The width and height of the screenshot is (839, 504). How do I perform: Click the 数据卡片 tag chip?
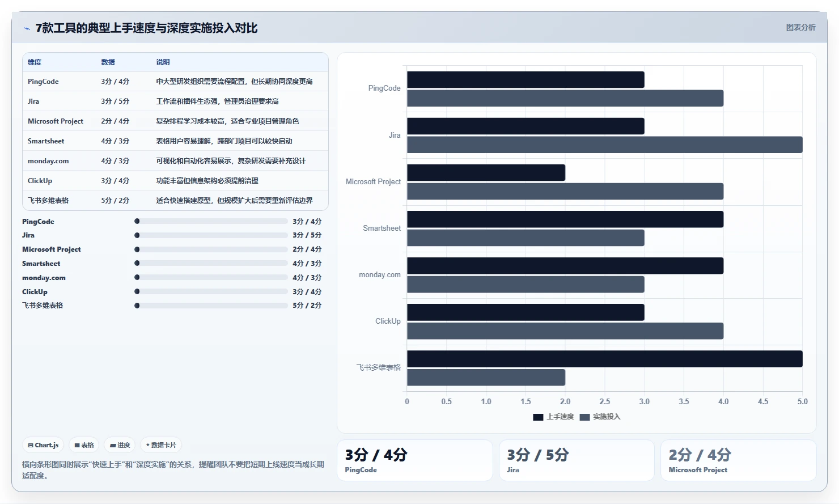pos(161,445)
